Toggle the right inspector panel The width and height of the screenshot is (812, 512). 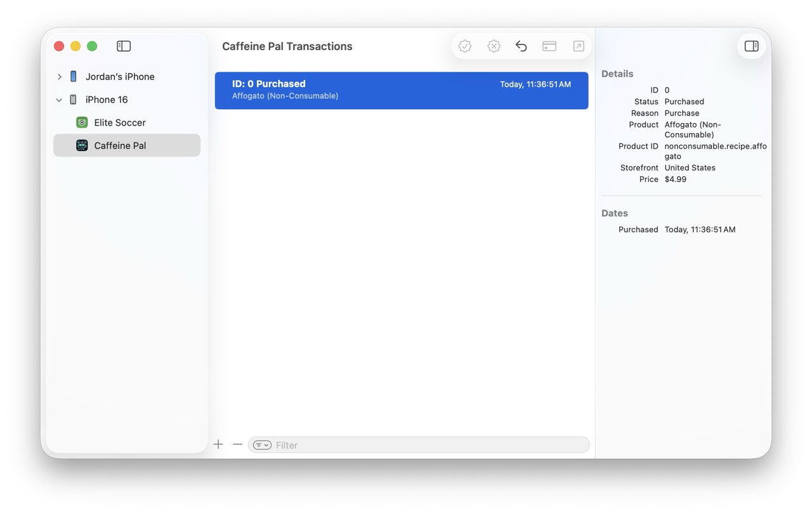point(752,46)
